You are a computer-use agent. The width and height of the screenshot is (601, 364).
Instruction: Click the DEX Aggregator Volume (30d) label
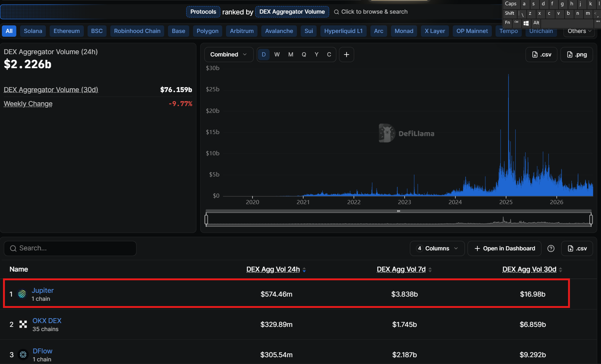[51, 90]
